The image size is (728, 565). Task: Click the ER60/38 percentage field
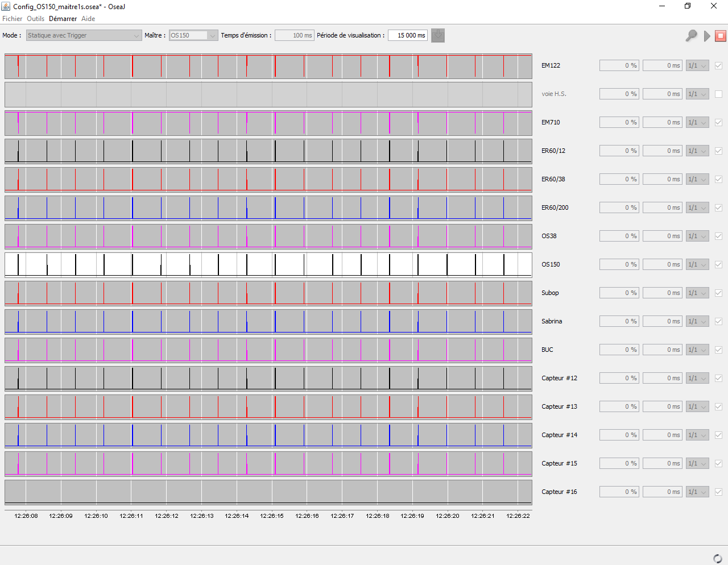[x=619, y=179]
